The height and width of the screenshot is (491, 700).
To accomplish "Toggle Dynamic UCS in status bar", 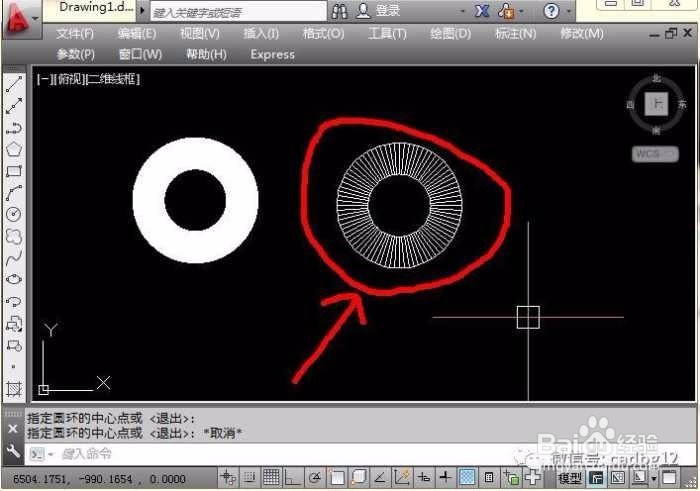I will (x=402, y=478).
